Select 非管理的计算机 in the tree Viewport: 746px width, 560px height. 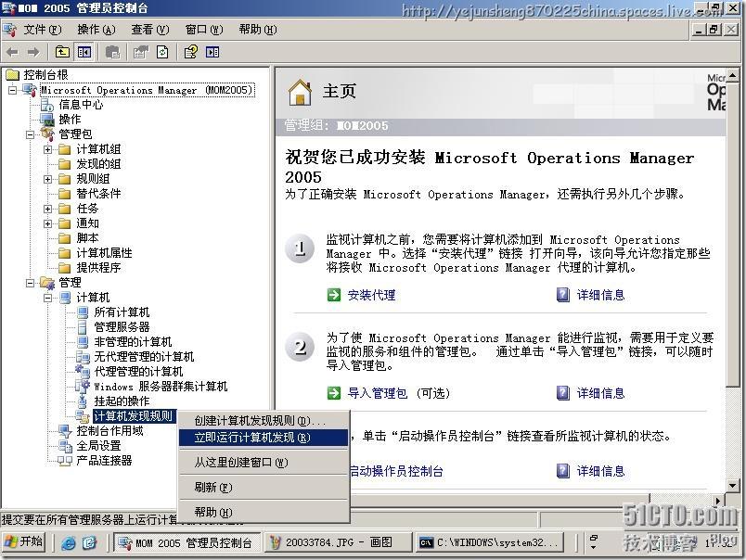click(x=133, y=342)
